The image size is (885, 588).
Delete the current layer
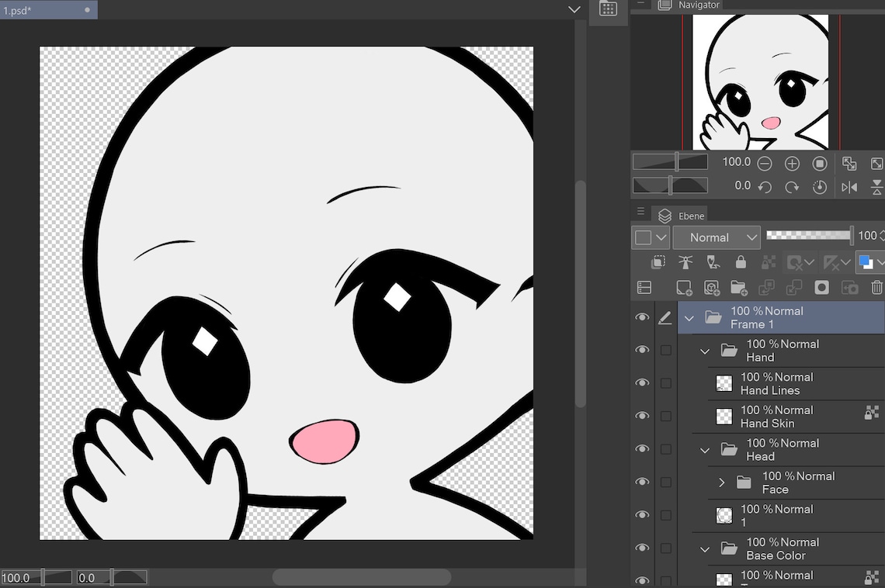click(876, 288)
